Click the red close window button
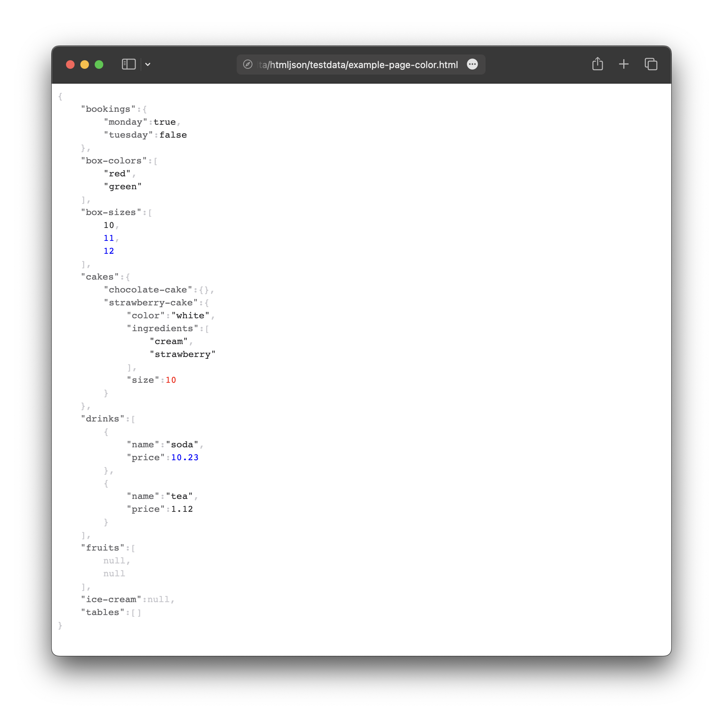The width and height of the screenshot is (728, 719). click(x=70, y=65)
